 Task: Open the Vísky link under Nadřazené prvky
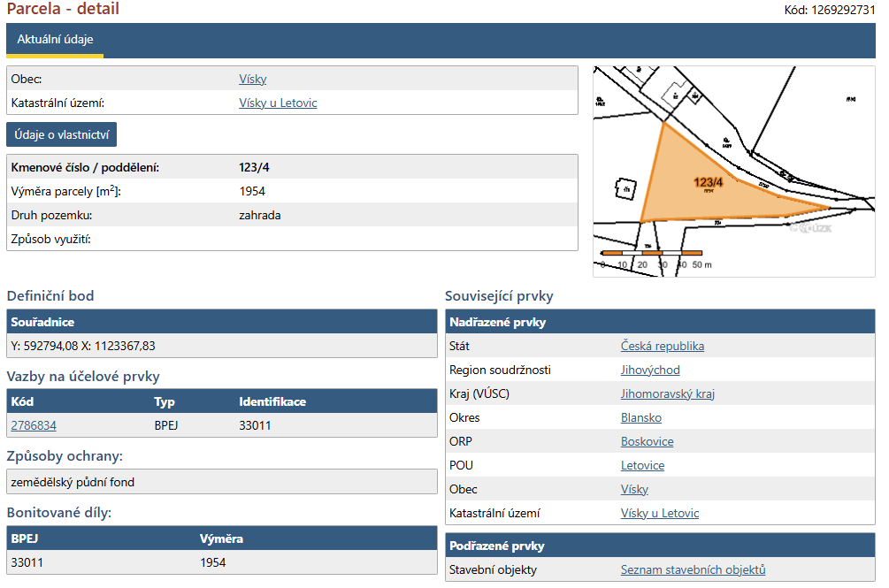point(634,489)
